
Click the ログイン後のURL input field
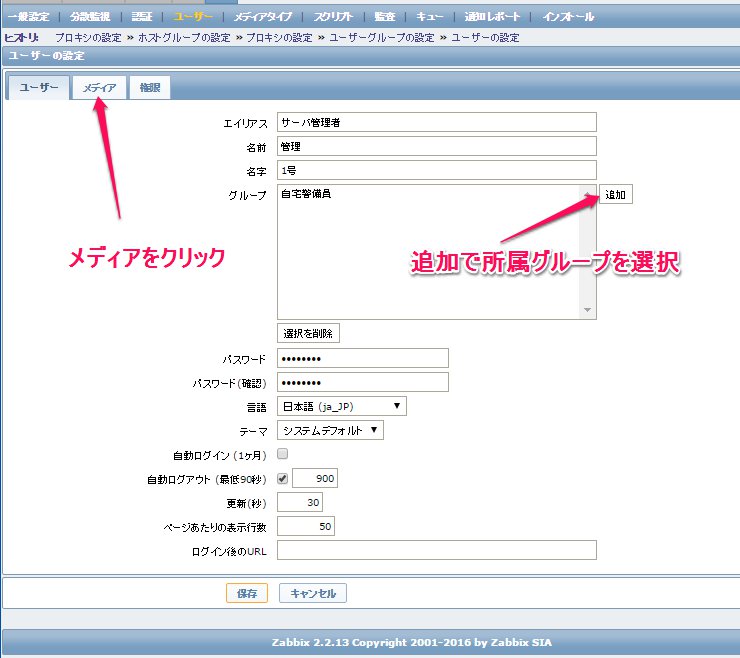436,550
